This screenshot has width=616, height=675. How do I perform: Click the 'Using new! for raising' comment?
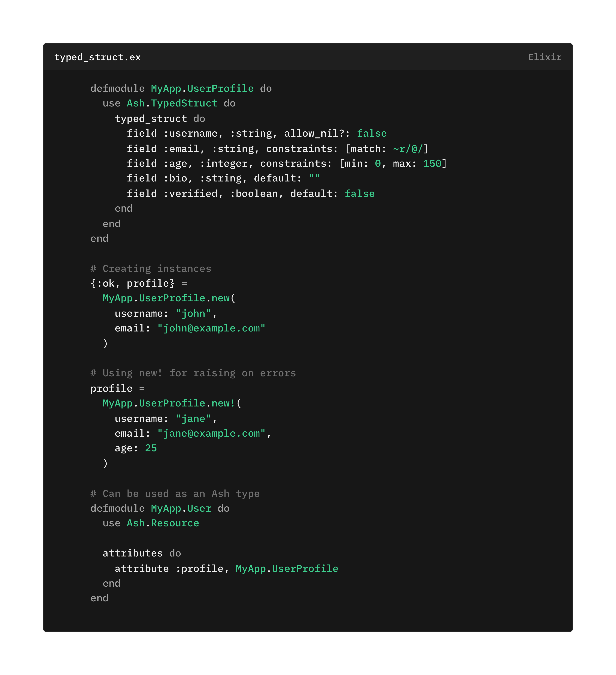click(x=193, y=373)
